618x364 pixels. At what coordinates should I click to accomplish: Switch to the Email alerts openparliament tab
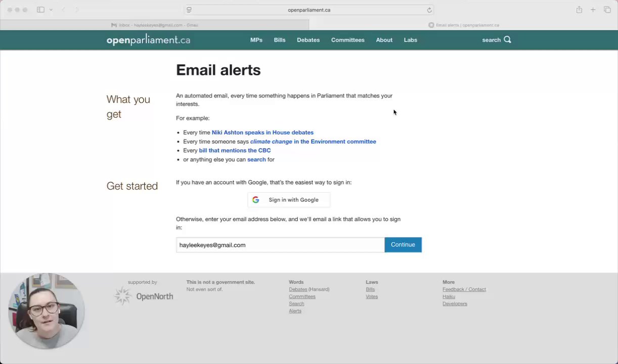(x=463, y=25)
